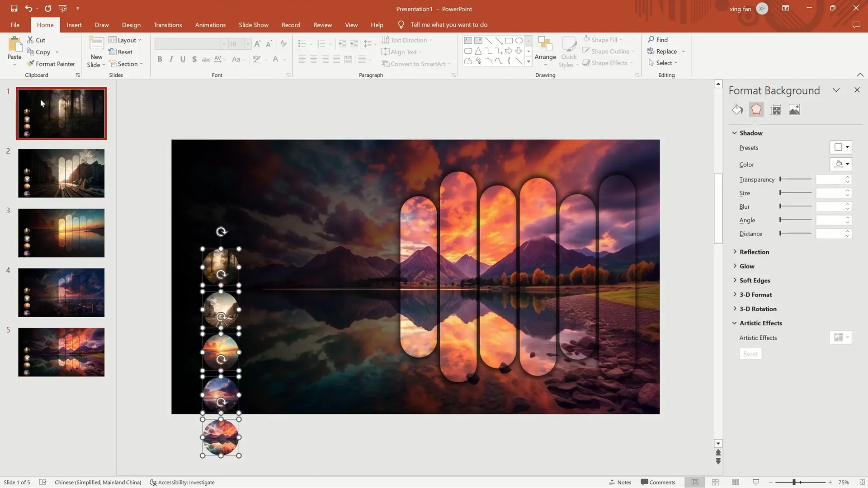Screen dimensions: 868x488
Task: Open Size & Properties pane icon
Action: pos(776,110)
